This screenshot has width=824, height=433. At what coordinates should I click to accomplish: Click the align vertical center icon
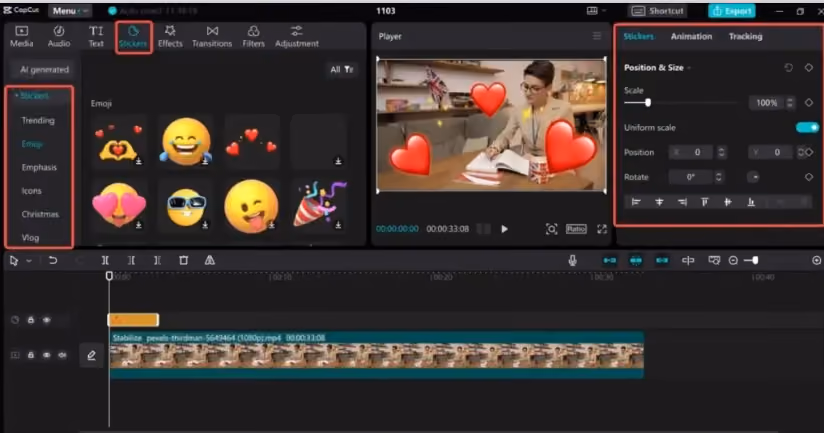[728, 202]
